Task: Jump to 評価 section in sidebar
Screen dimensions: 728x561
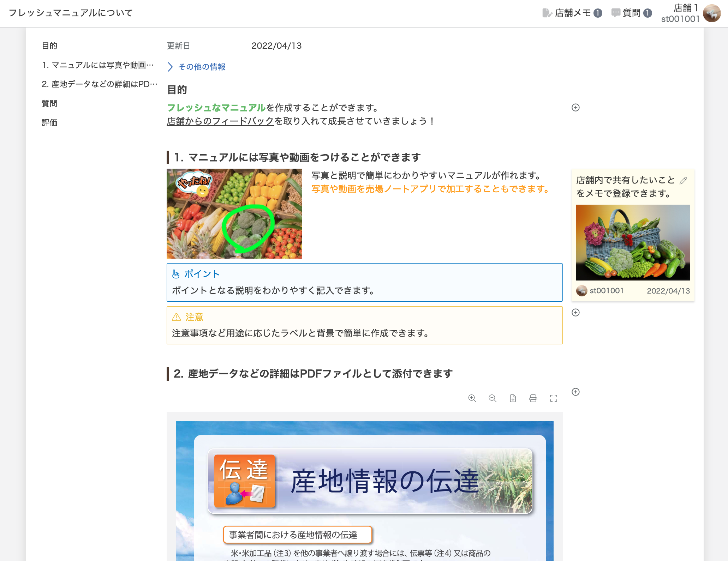Action: click(x=49, y=122)
